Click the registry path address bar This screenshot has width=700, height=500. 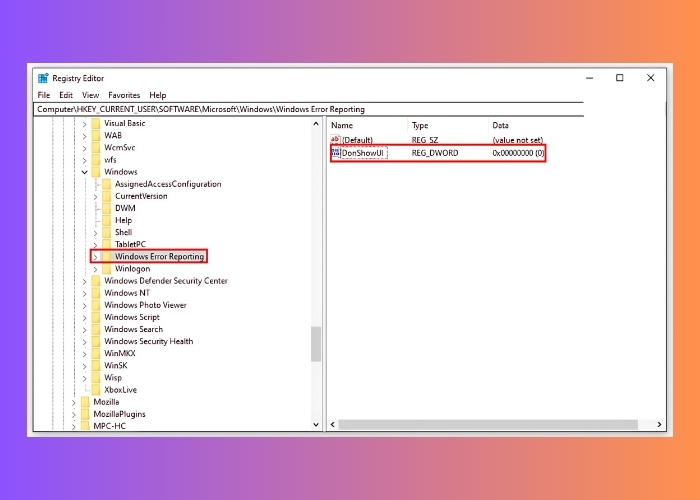point(300,108)
